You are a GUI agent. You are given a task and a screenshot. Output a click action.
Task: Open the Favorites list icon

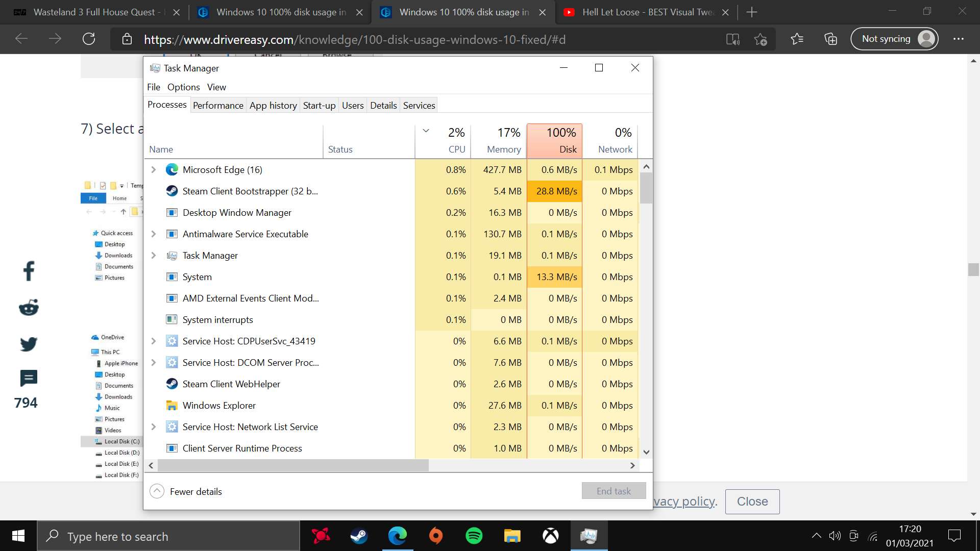[x=797, y=39]
